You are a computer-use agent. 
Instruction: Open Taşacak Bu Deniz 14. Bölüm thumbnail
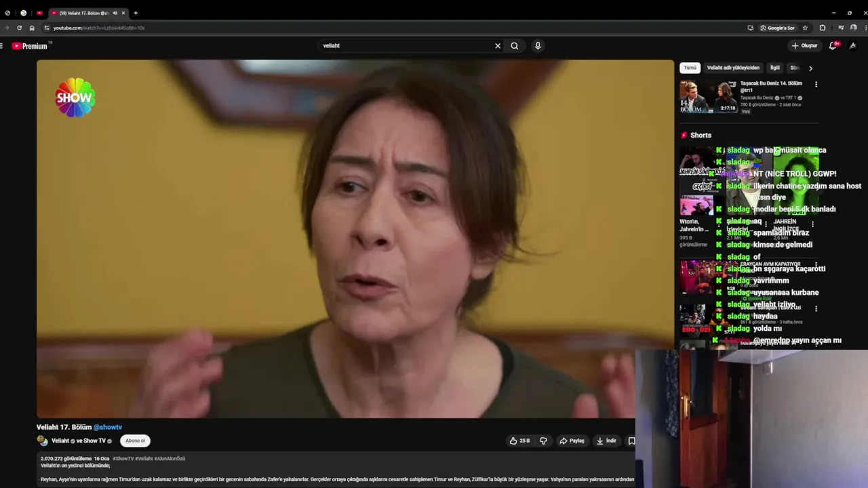(708, 97)
